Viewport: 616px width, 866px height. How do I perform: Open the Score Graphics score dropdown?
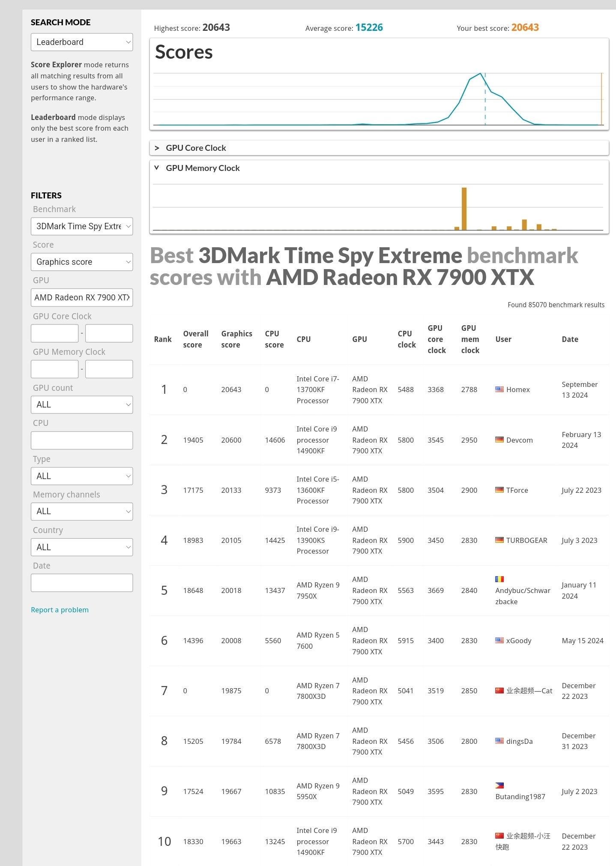click(x=81, y=262)
